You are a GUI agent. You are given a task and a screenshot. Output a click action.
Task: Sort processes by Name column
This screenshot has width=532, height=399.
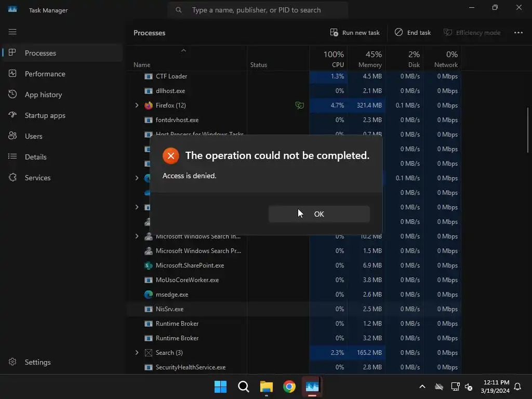point(187,58)
